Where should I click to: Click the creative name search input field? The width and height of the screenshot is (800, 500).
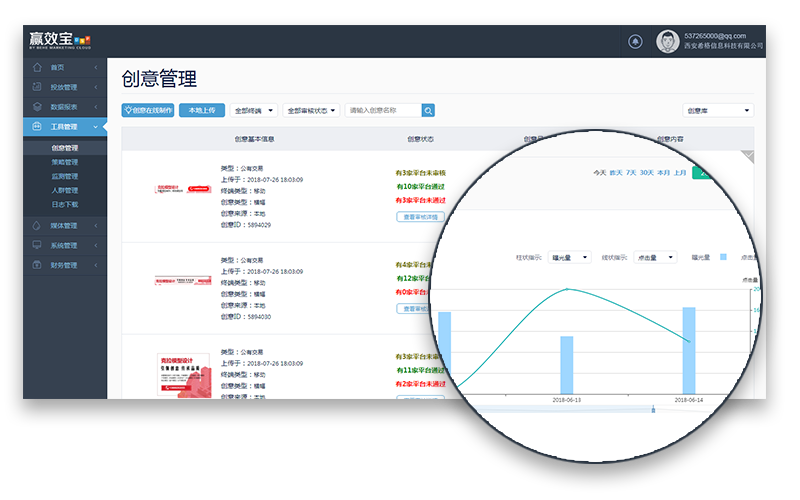tap(382, 111)
